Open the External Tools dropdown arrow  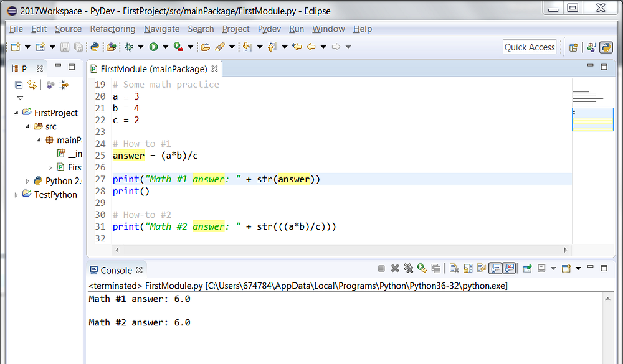190,47
